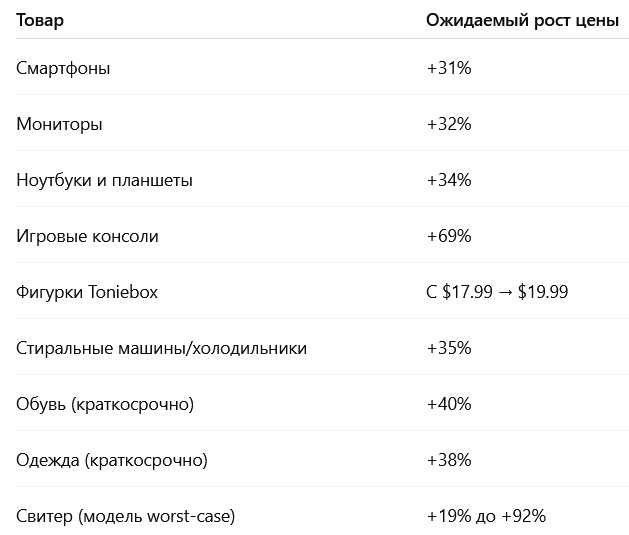Select the "Мониторы" product cell
The image size is (629, 535).
pos(59,124)
